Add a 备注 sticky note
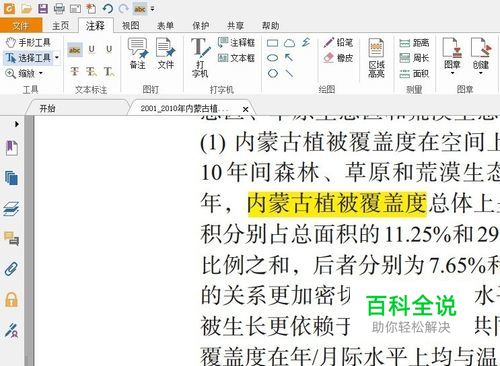 (138, 53)
